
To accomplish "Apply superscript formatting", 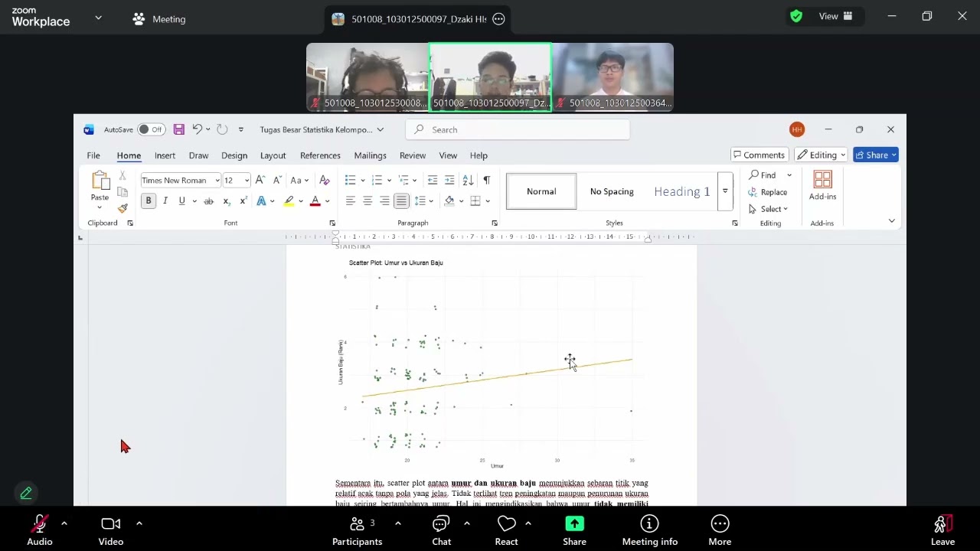I will point(243,201).
